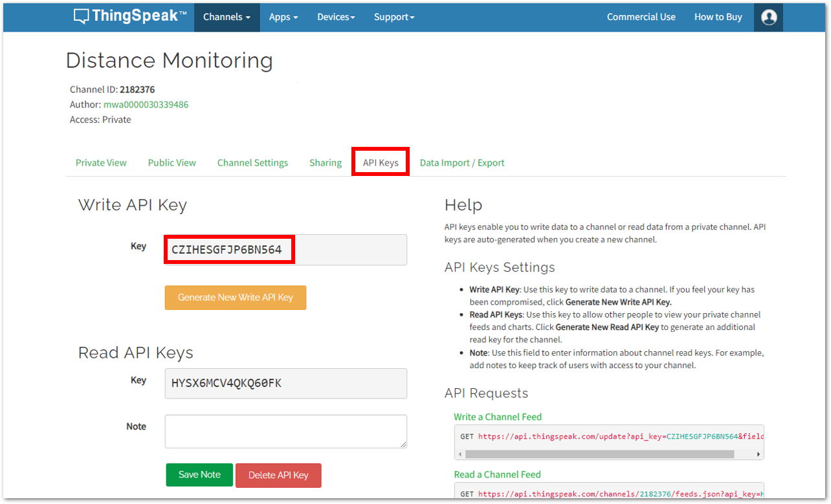Screen dimensions: 831x504
Task: Switch to the Public View tab
Action: pyautogui.click(x=172, y=162)
